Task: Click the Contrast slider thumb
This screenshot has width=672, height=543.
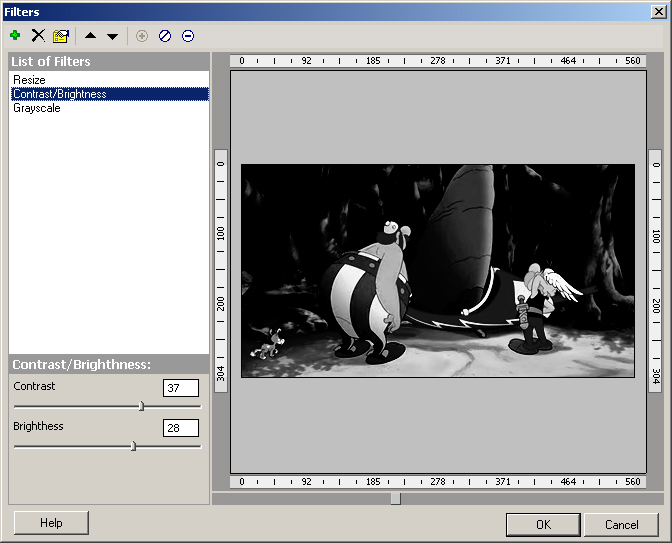Action: coord(141,406)
